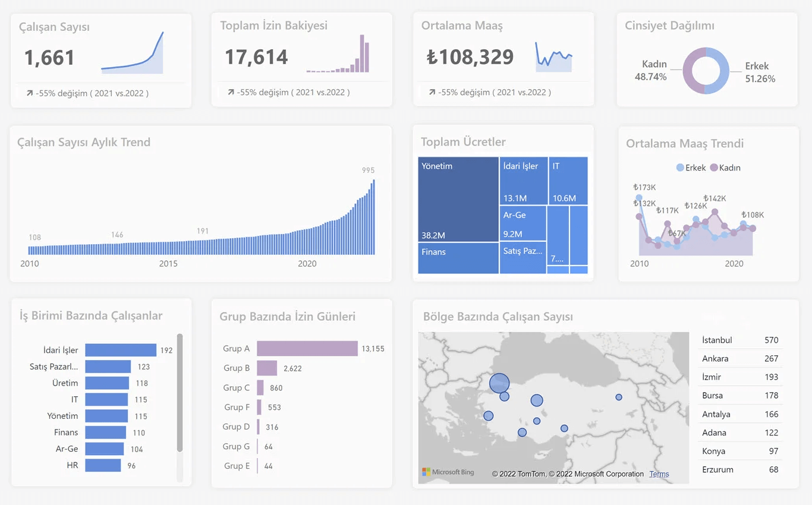Select the Finans tile in the treemap
Viewport: 812px width, 505px height.
(x=458, y=258)
